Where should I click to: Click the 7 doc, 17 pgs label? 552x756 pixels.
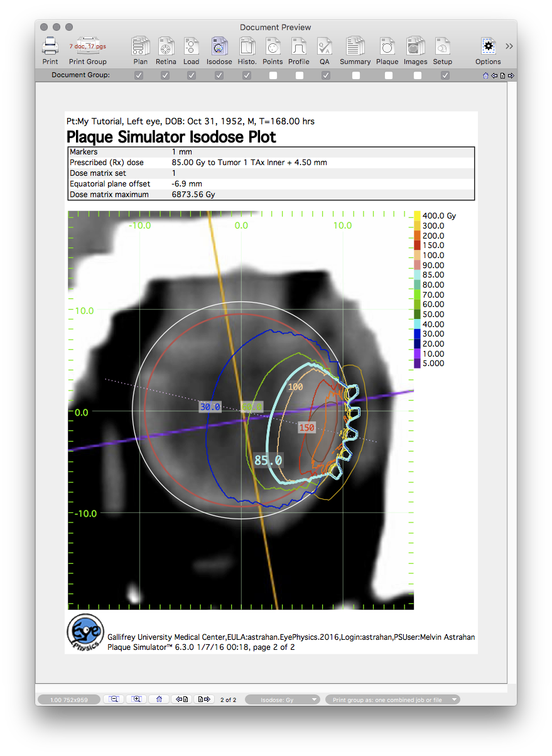(x=87, y=46)
